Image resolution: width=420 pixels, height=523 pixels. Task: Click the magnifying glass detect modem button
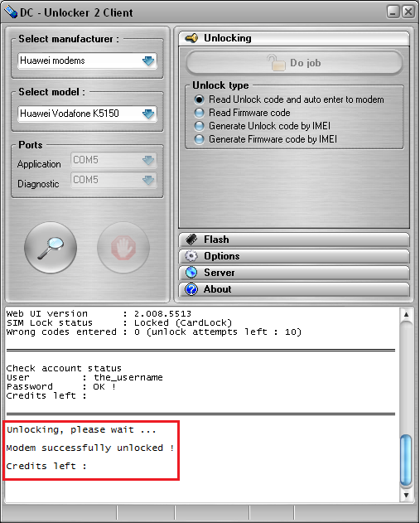51,248
